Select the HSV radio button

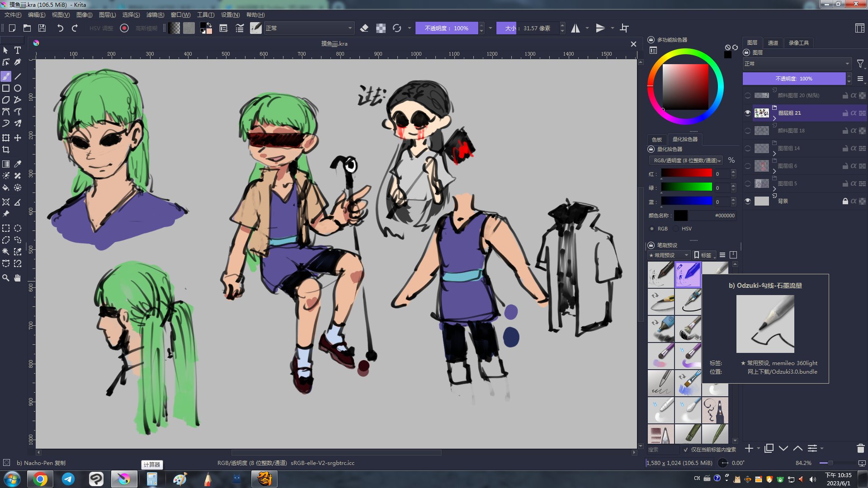point(676,229)
